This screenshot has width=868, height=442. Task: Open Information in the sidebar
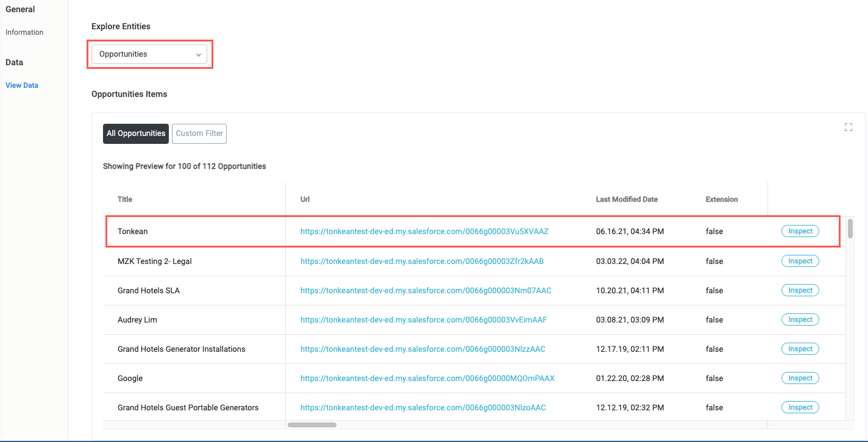coord(24,32)
